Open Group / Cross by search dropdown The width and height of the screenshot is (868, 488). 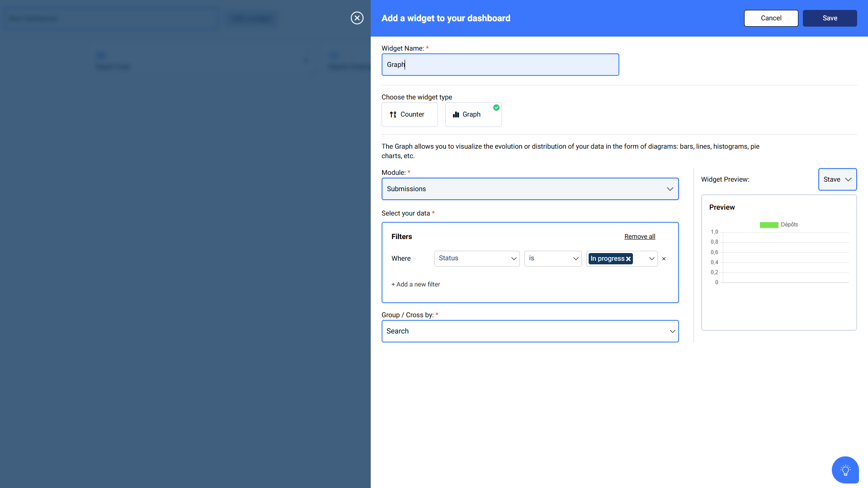point(530,331)
